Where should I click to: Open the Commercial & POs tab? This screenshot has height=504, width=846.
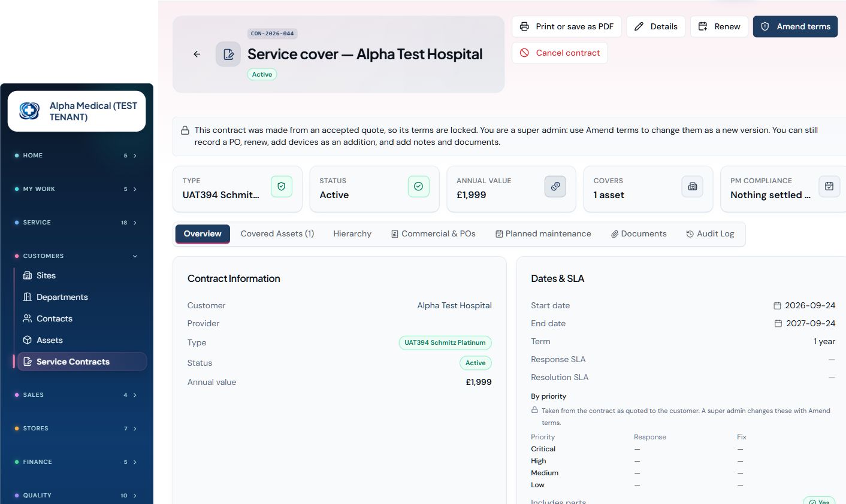[x=433, y=234]
